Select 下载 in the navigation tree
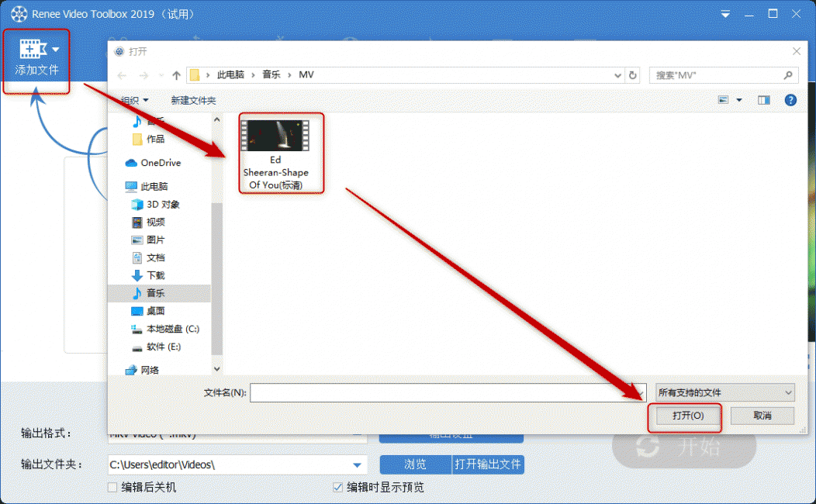Image resolution: width=816 pixels, height=504 pixels. tap(148, 275)
